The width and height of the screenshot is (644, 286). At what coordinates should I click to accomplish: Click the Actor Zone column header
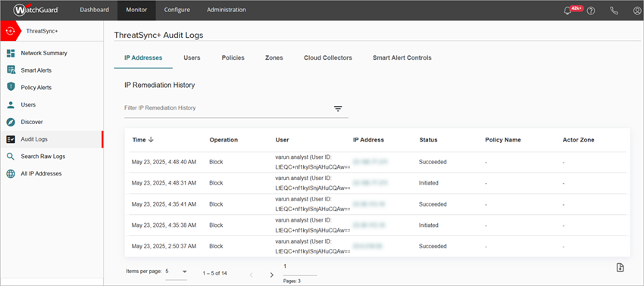coord(578,140)
